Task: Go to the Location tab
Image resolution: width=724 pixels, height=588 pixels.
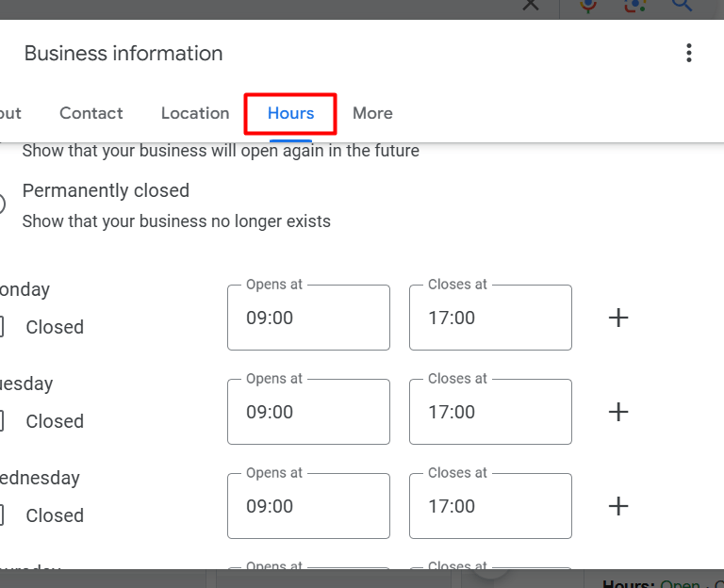Action: [195, 113]
